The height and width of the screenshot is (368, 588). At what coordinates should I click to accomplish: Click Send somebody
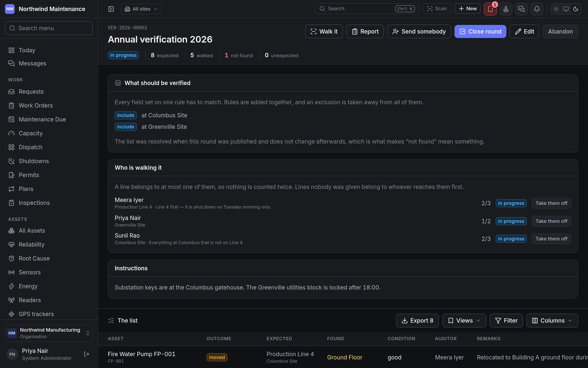pos(419,31)
